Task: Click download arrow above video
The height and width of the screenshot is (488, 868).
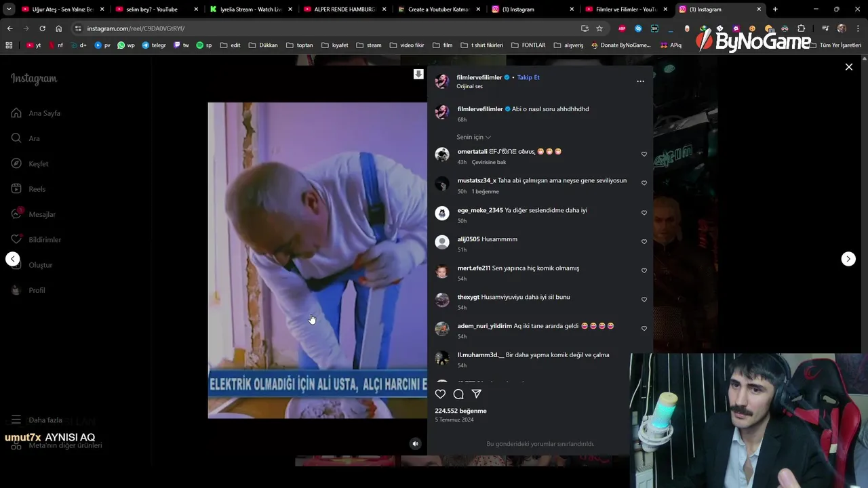Action: (x=418, y=74)
